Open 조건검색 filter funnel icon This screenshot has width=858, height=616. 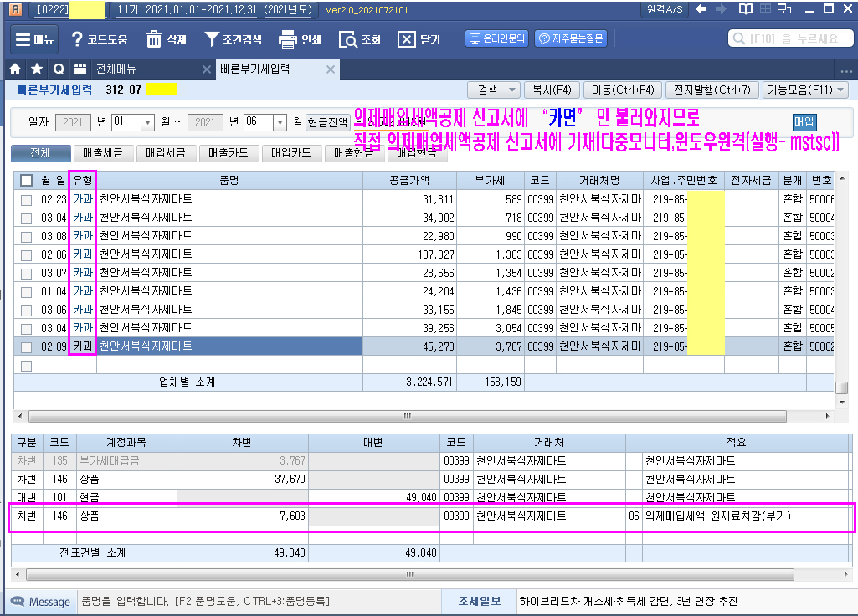tap(213, 39)
